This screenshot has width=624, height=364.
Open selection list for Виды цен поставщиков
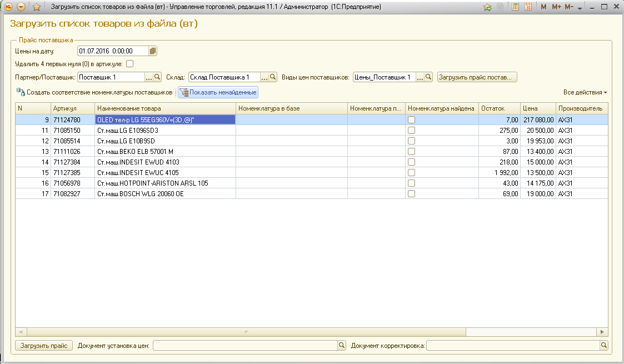[x=420, y=77]
